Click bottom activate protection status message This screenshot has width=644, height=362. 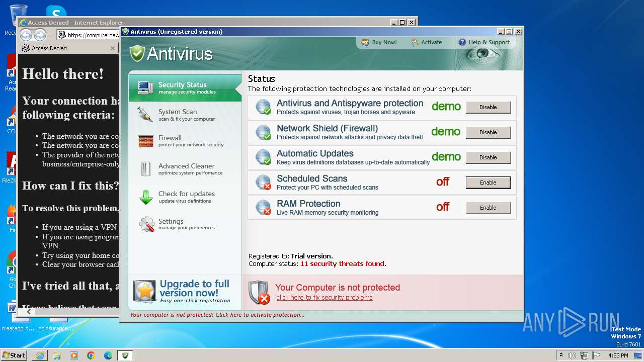(217, 315)
